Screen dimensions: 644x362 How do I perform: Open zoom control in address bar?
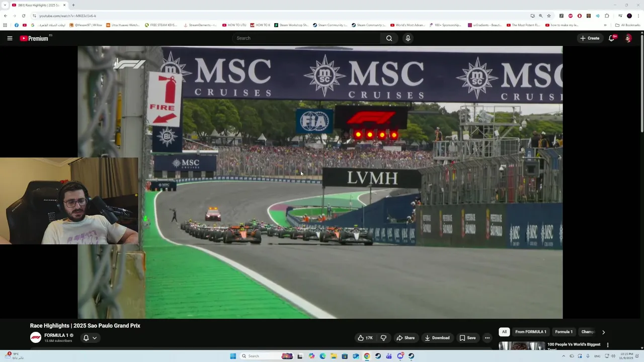pos(541,16)
